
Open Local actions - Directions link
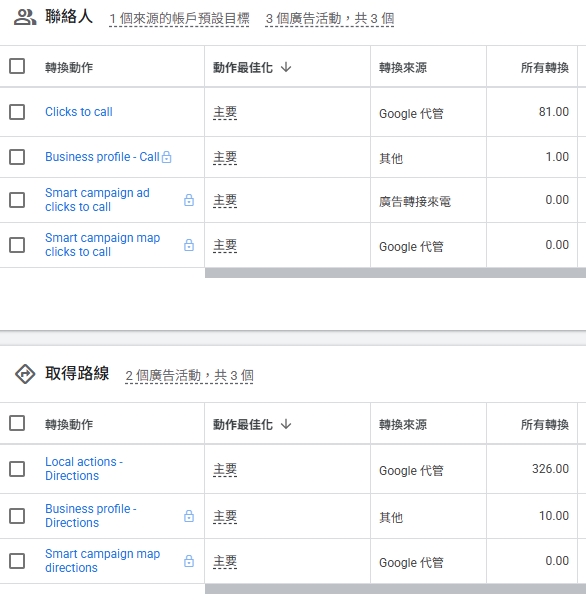pyautogui.click(x=84, y=468)
